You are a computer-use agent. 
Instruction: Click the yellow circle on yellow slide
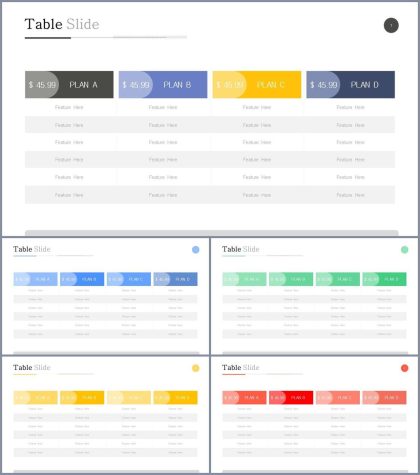(x=196, y=368)
